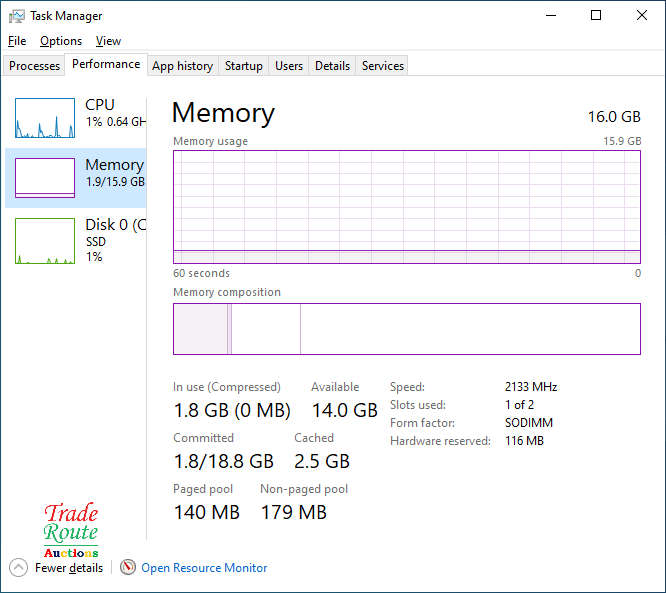
Task: Maximize the Task Manager window
Action: pos(596,16)
